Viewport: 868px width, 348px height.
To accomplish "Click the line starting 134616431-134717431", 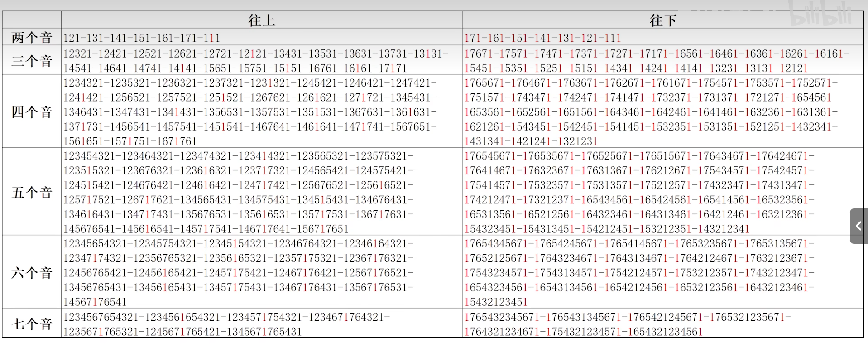I will [239, 214].
